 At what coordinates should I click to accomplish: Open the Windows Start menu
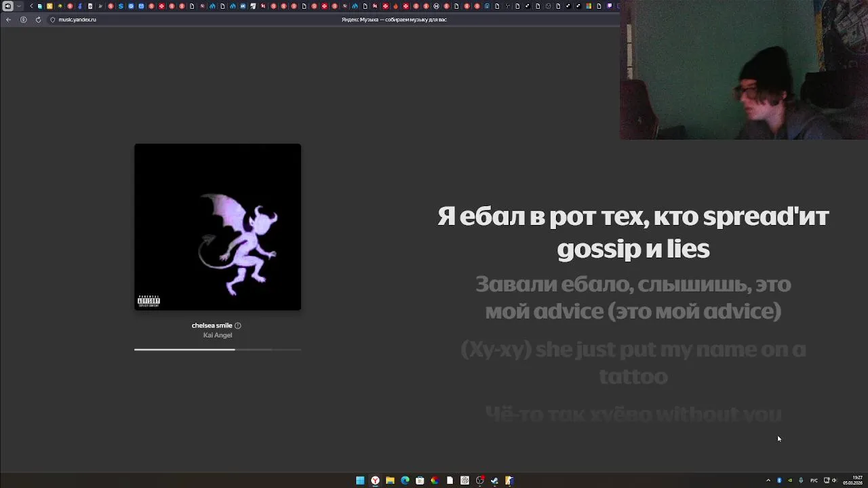[x=360, y=481]
